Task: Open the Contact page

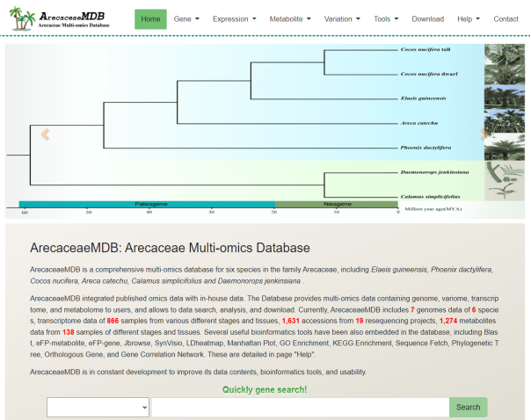Action: click(506, 19)
